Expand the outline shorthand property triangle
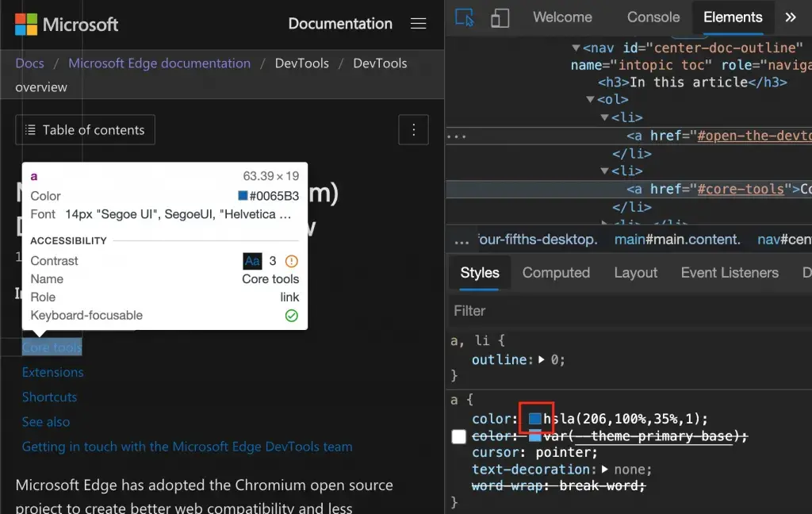This screenshot has height=514, width=812. point(541,359)
